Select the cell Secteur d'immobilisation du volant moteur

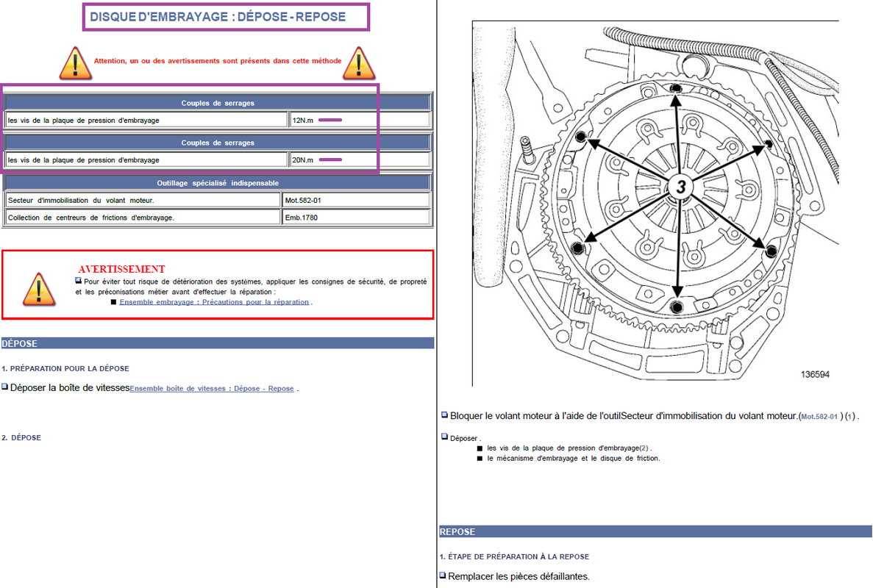pos(143,200)
